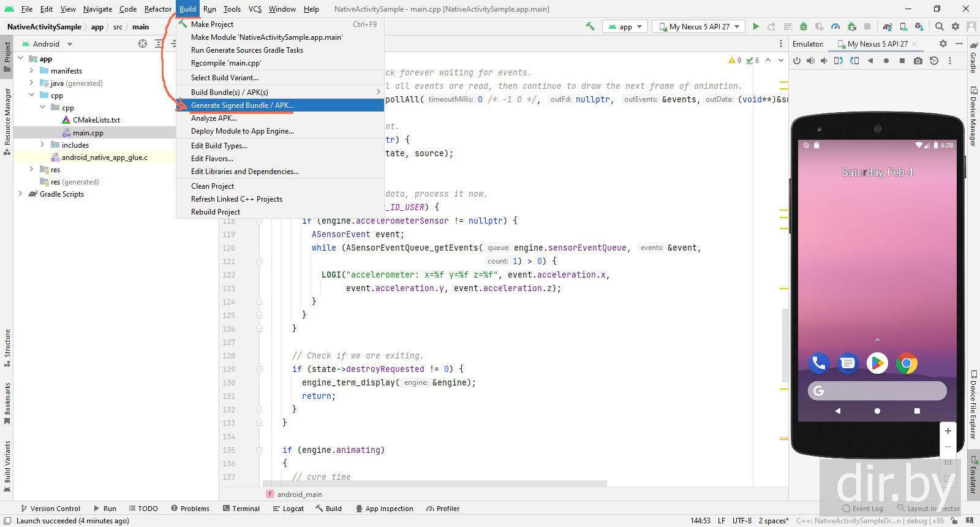Screen dimensions: 980x527
Task: Expand the Gradle Scripts tree node
Action: pyautogui.click(x=20, y=194)
